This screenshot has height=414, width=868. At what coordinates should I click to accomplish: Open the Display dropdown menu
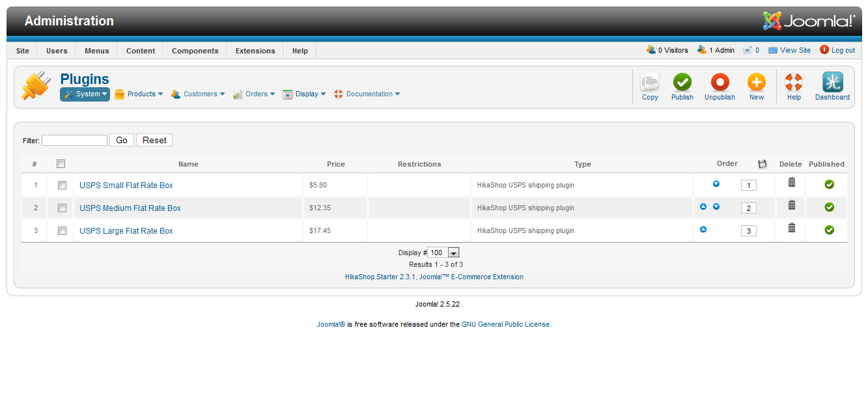click(x=304, y=94)
